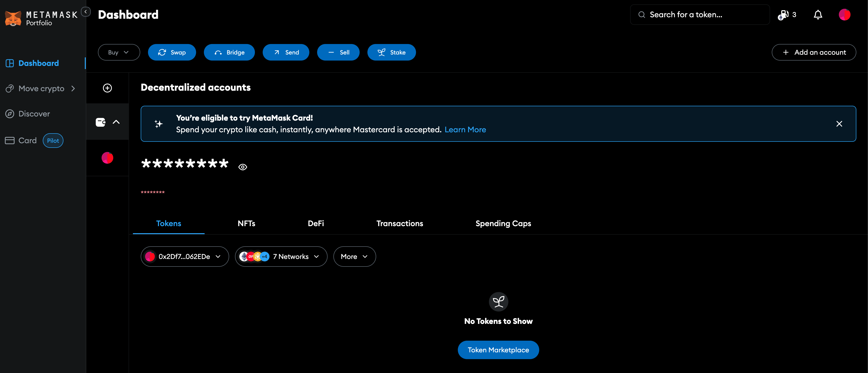The height and width of the screenshot is (373, 868).
Task: Show hidden balance with eye icon
Action: (243, 167)
